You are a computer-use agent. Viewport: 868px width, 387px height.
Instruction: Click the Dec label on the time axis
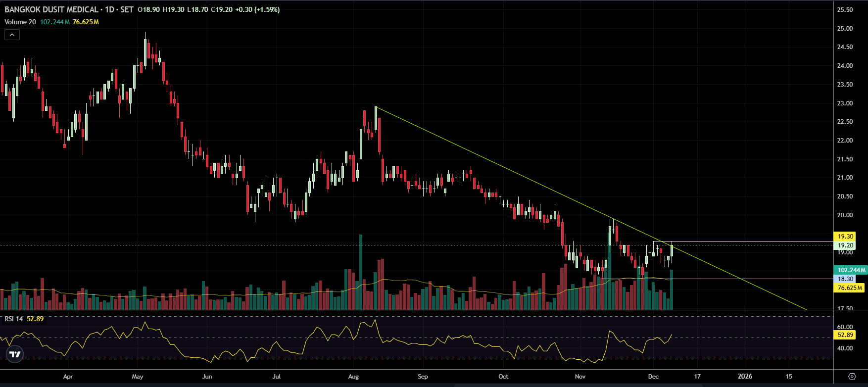[653, 377]
